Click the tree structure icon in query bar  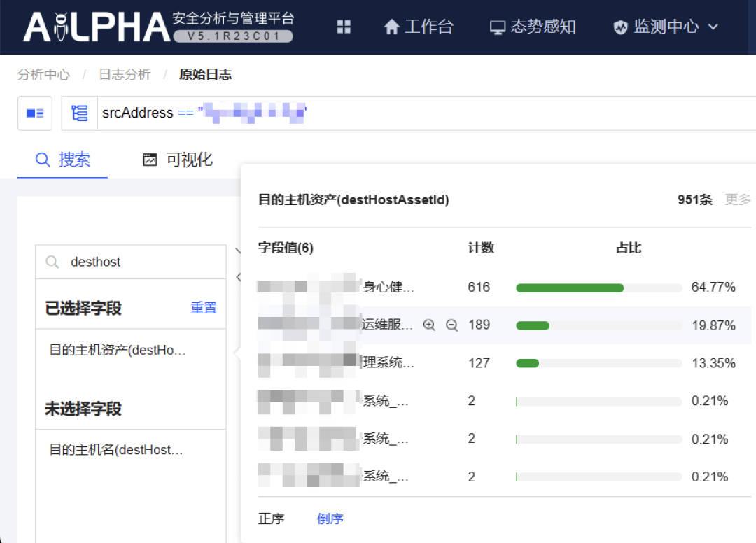click(80, 113)
